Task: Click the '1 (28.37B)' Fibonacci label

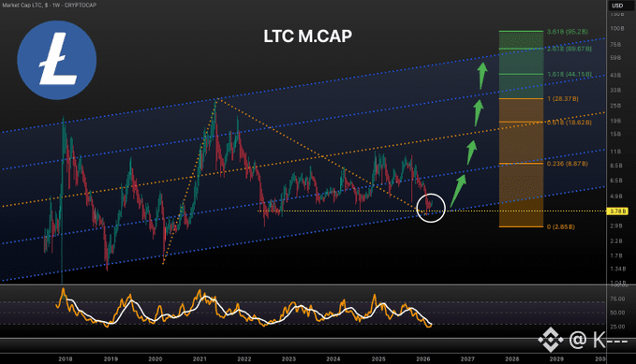Action: [563, 99]
